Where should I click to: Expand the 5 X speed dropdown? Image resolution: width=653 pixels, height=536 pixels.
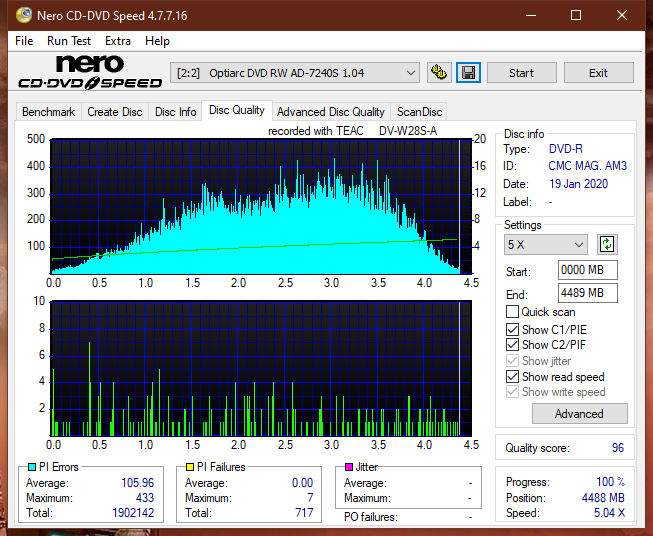click(x=546, y=244)
